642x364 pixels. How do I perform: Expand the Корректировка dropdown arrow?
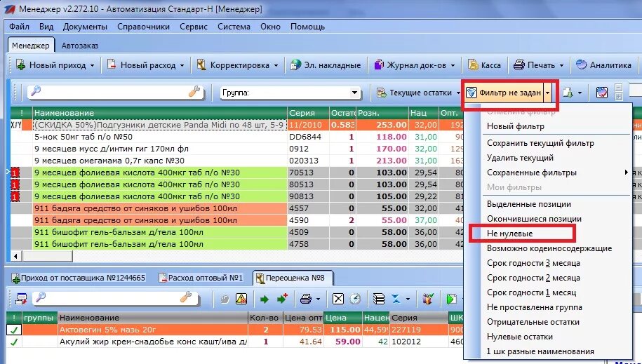point(276,65)
